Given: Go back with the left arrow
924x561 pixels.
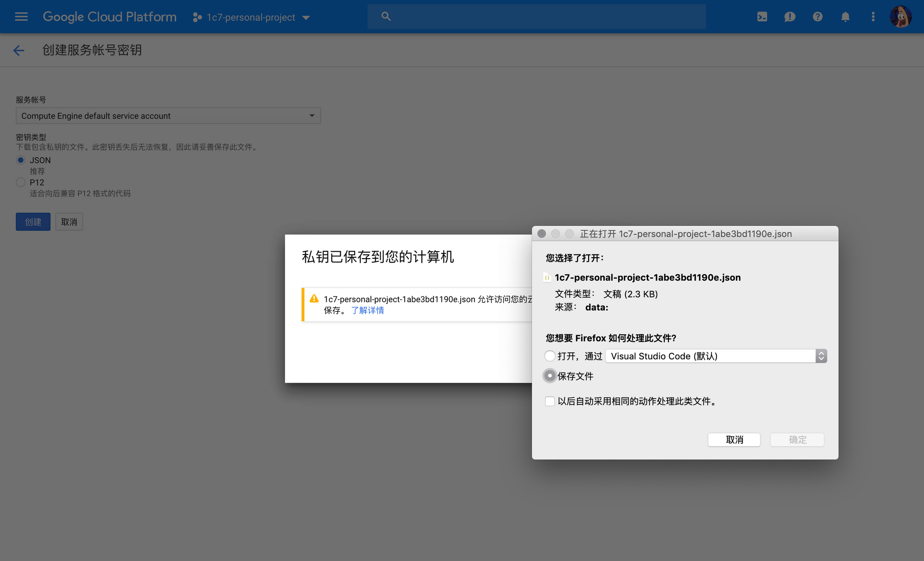Looking at the screenshot, I should (x=18, y=50).
